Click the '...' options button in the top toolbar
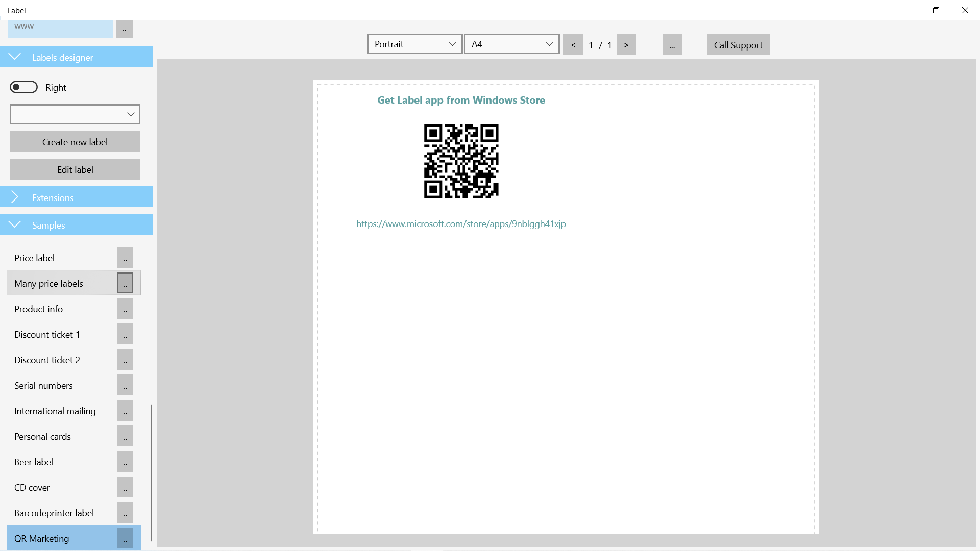 (x=672, y=44)
